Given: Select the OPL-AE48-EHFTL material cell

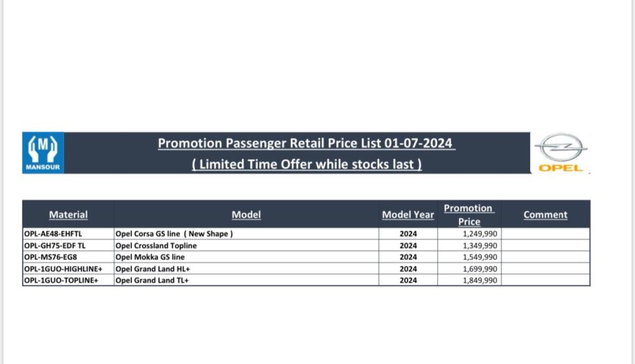Looking at the screenshot, I should click(68, 234).
